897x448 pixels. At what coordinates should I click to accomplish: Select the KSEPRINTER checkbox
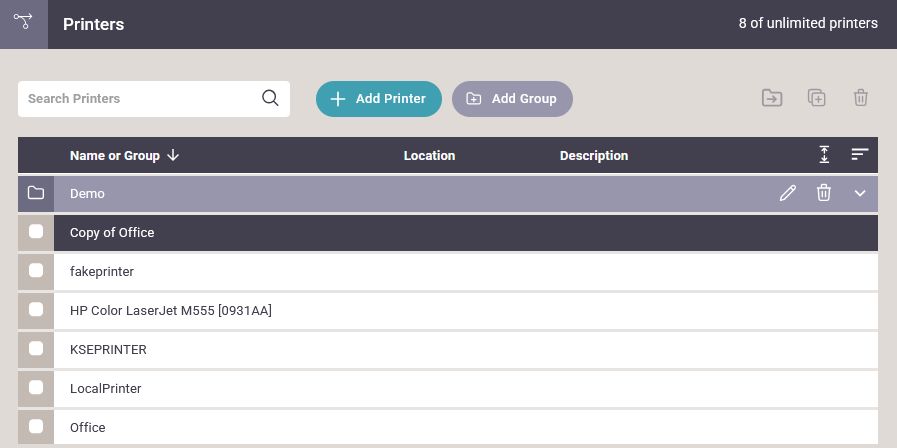point(36,349)
